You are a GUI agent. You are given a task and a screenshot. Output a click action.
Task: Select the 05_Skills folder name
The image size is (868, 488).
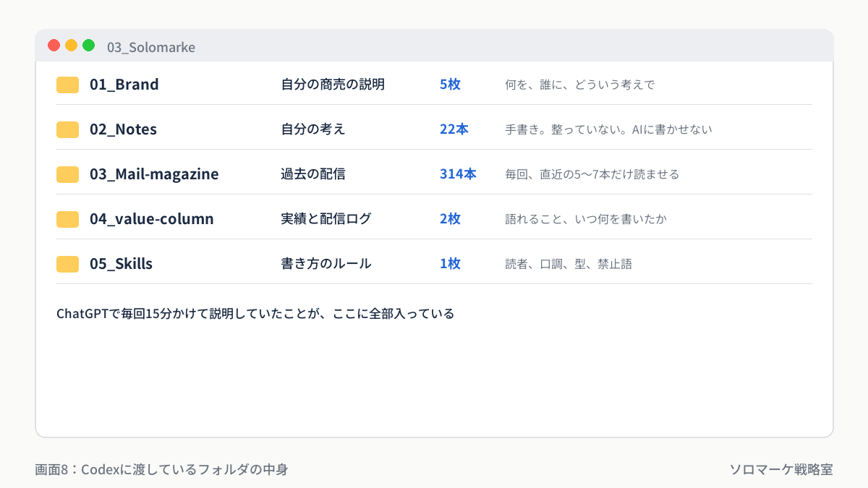pyautogui.click(x=121, y=264)
